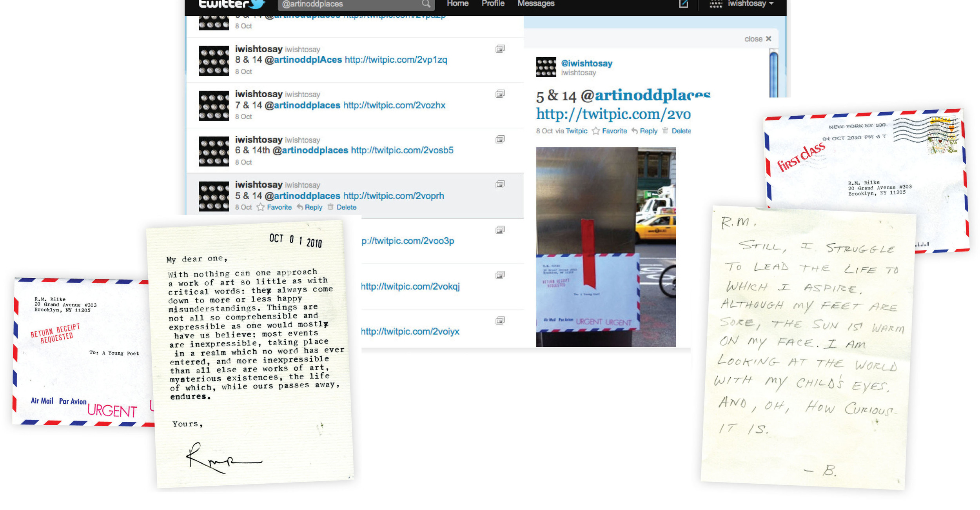This screenshot has height=510, width=980.
Task: Click media icon on 6 & 14th tweet
Action: 500,139
